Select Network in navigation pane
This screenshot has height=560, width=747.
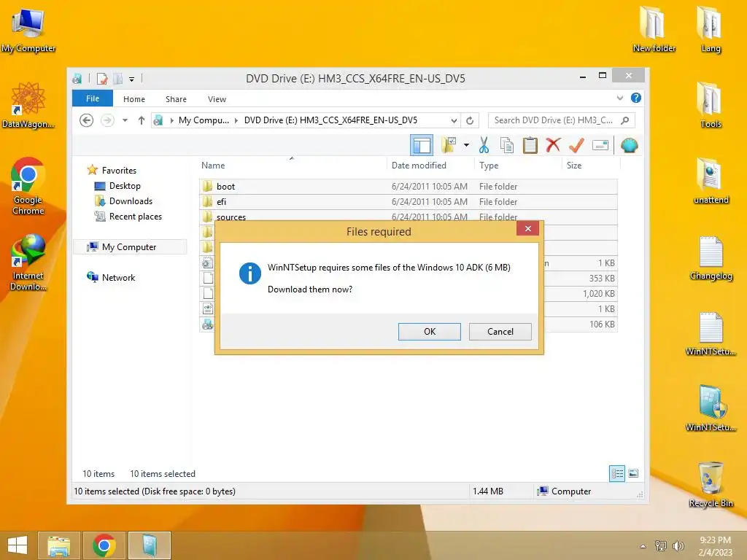click(x=118, y=277)
